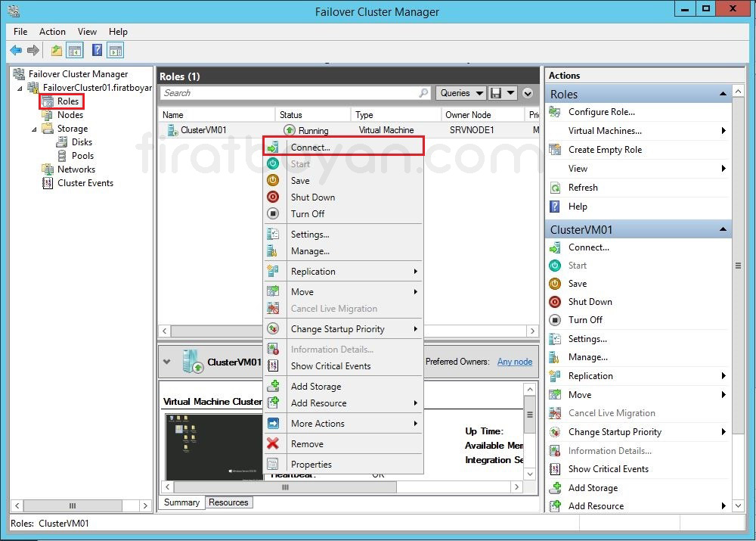Open the Action menu

click(x=52, y=32)
